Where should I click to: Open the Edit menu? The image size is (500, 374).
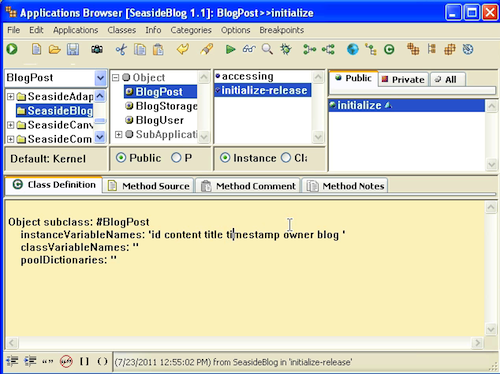36,30
